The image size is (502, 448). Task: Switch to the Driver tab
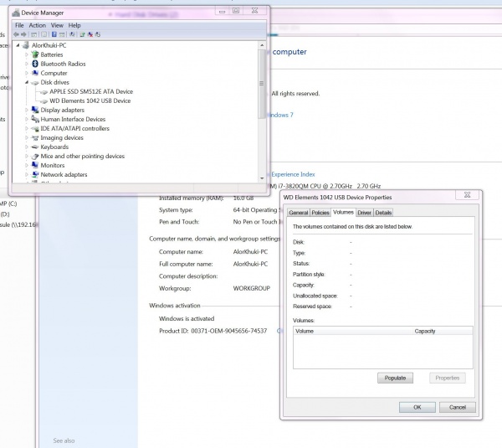365,213
